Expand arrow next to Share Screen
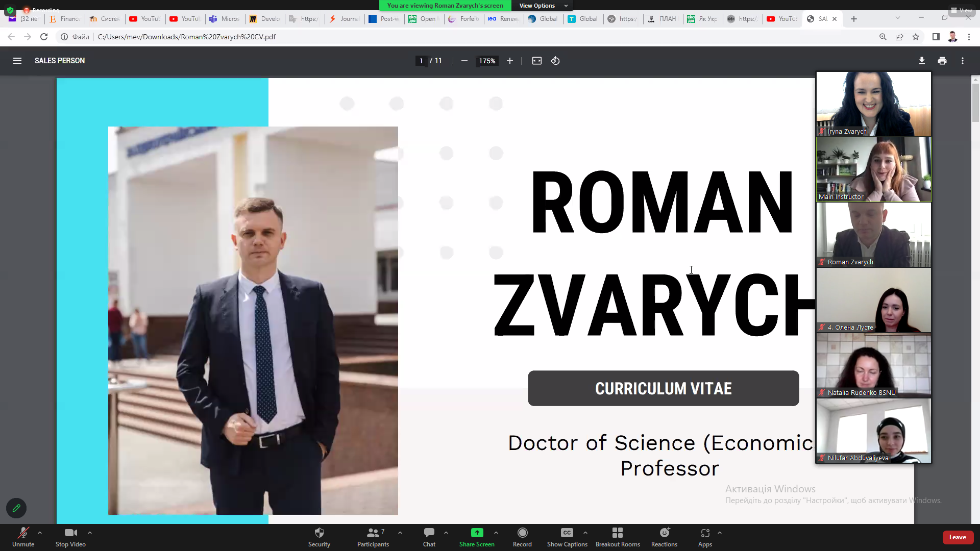 point(496,533)
